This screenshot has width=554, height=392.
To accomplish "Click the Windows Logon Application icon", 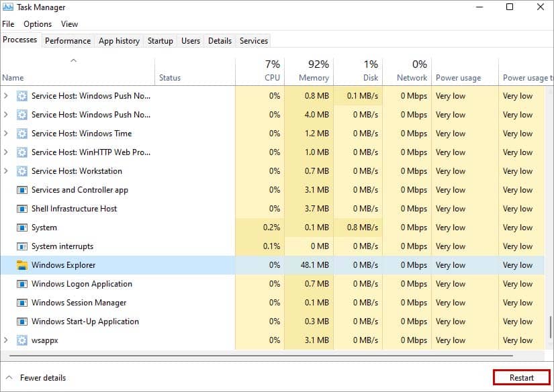I will pyautogui.click(x=22, y=284).
